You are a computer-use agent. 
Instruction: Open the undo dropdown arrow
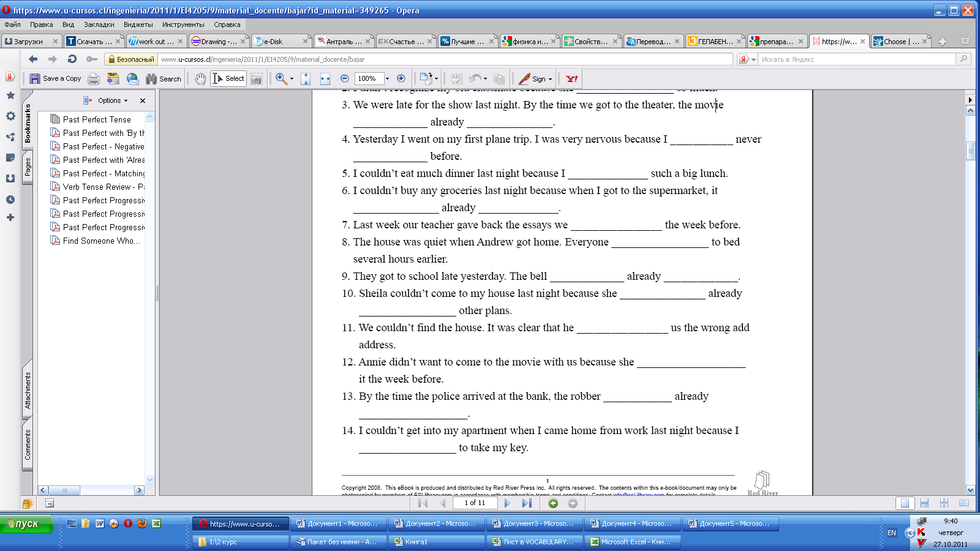485,79
